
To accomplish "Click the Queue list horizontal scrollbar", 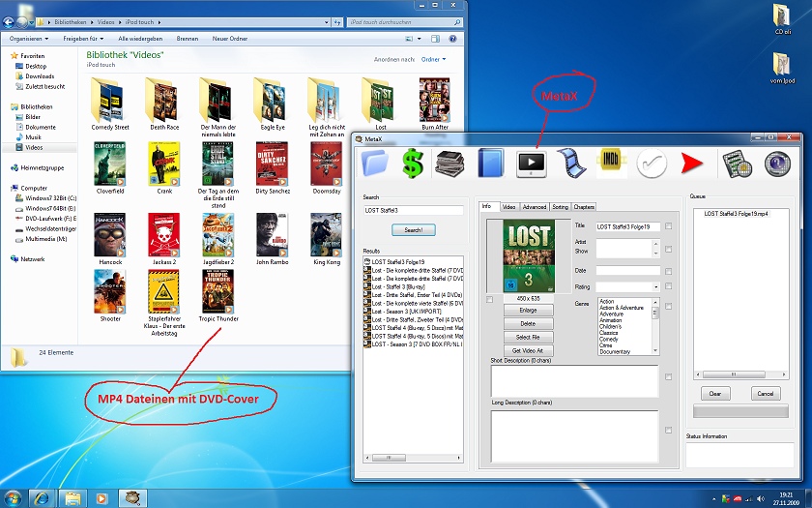I will (x=740, y=374).
